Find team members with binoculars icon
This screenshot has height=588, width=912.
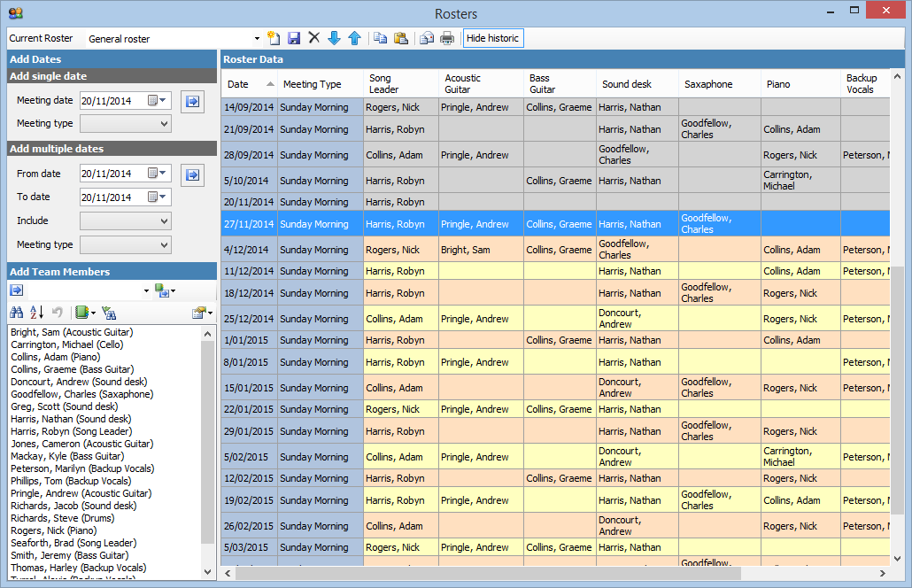point(16,313)
